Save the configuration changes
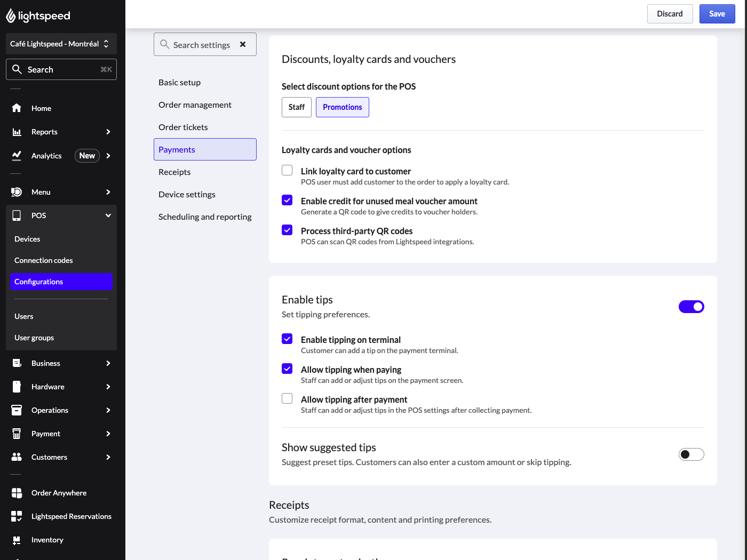 (717, 13)
